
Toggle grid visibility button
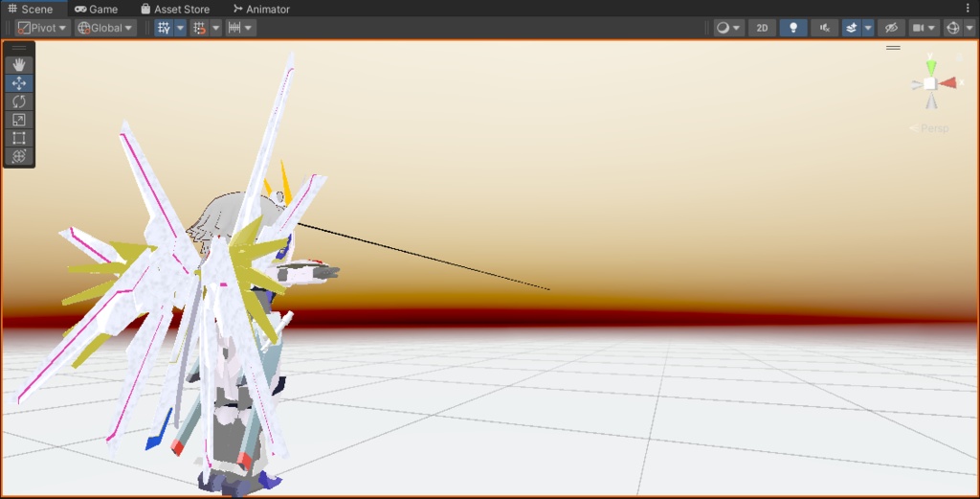coord(164,28)
